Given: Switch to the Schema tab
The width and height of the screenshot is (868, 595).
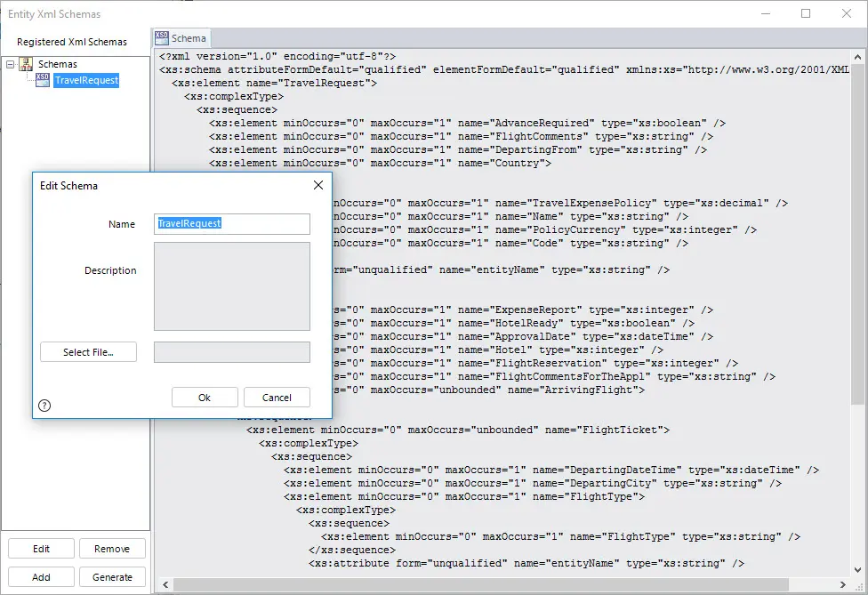Looking at the screenshot, I should pyautogui.click(x=181, y=38).
